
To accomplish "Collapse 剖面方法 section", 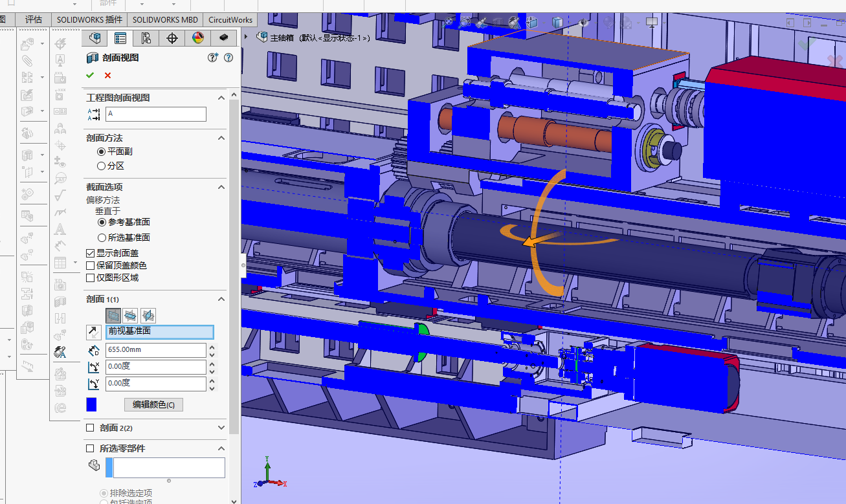I will 221,138.
